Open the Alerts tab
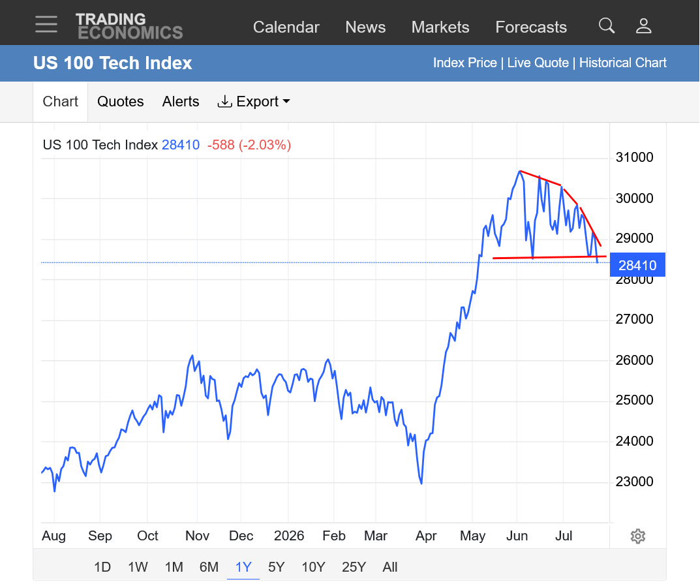Viewport: 700px width, 588px height. (180, 101)
